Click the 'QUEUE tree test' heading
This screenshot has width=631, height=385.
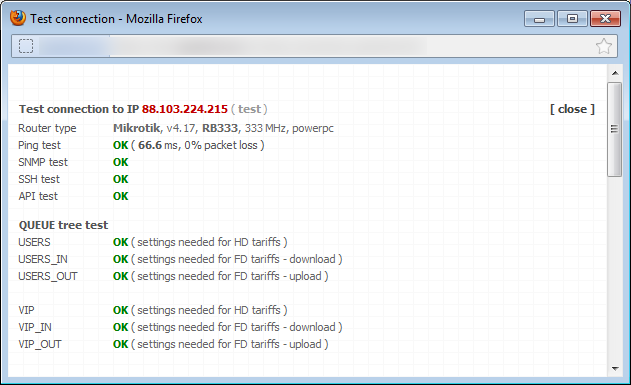(x=64, y=225)
